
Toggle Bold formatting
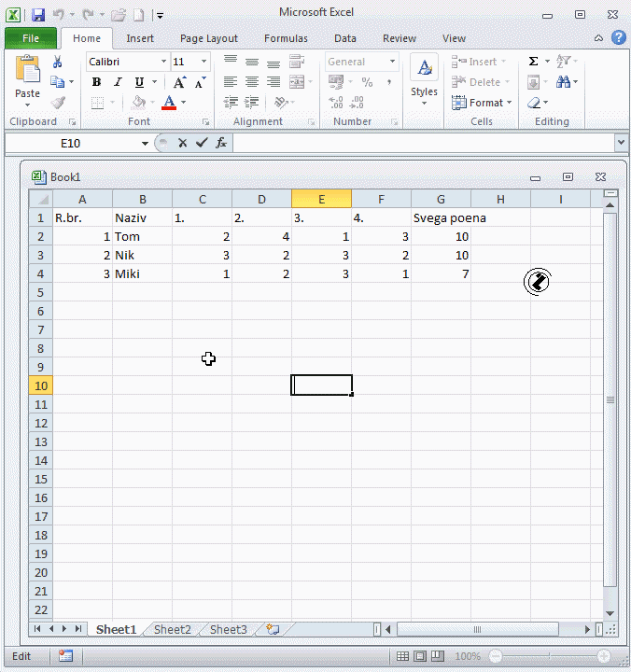tap(96, 82)
